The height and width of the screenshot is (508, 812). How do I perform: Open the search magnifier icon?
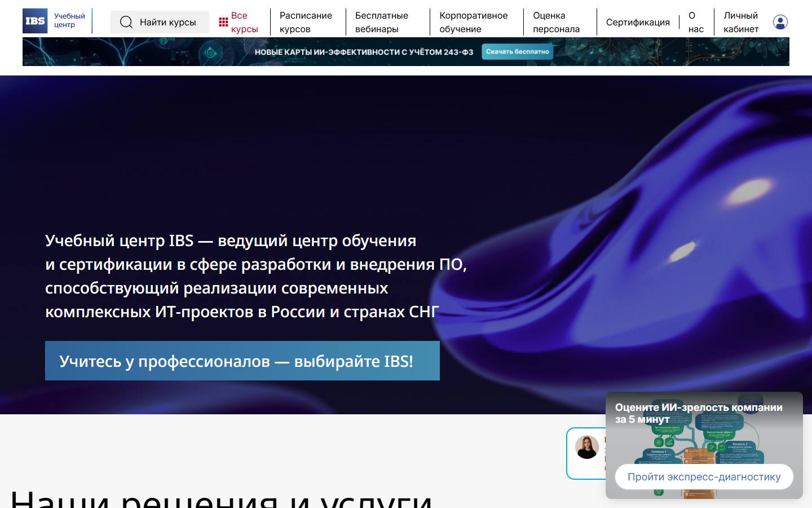(126, 22)
